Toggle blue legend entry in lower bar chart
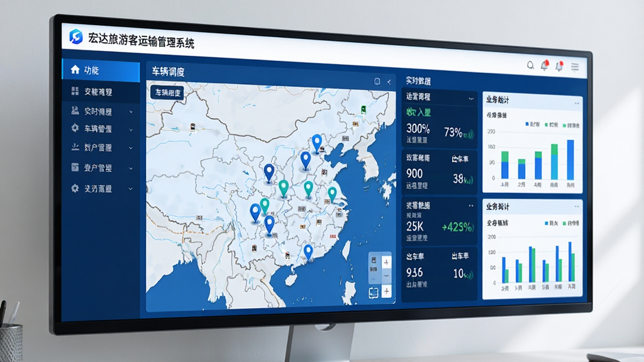Screen dimensions: 644x362 pyautogui.click(x=551, y=223)
